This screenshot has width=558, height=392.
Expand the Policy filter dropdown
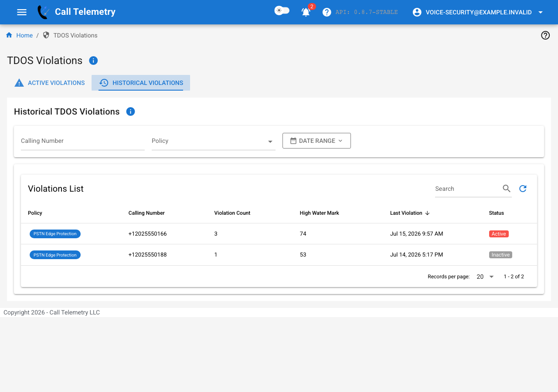pos(214,141)
